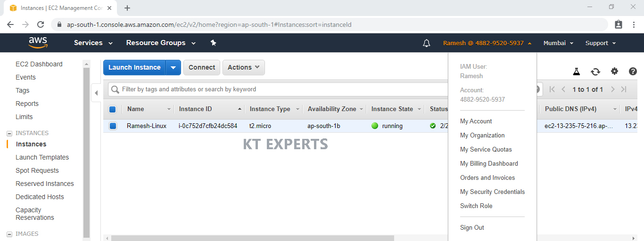The height and width of the screenshot is (241, 644).
Task: Click the ap-south-1b availability zone cell
Action: click(x=324, y=126)
